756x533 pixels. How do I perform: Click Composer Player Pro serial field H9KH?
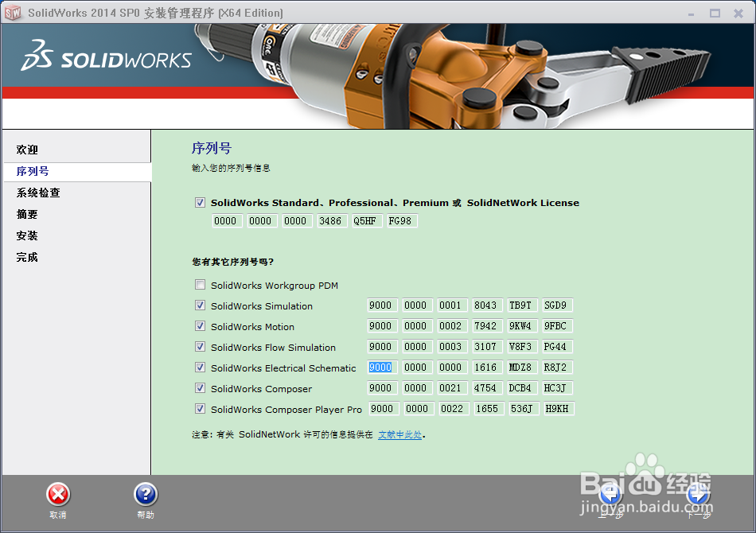click(559, 409)
